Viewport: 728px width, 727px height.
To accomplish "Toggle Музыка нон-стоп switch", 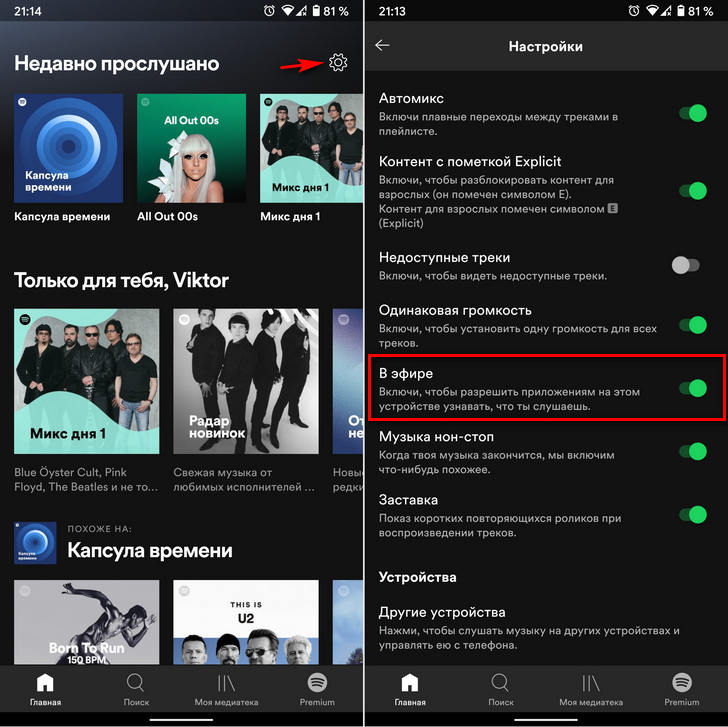I will (693, 451).
